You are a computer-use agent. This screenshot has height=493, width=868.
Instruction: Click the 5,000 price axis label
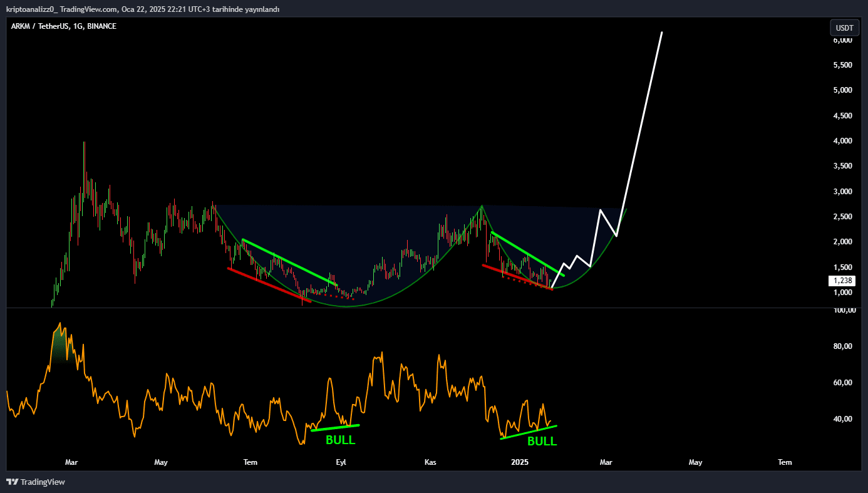pos(842,90)
